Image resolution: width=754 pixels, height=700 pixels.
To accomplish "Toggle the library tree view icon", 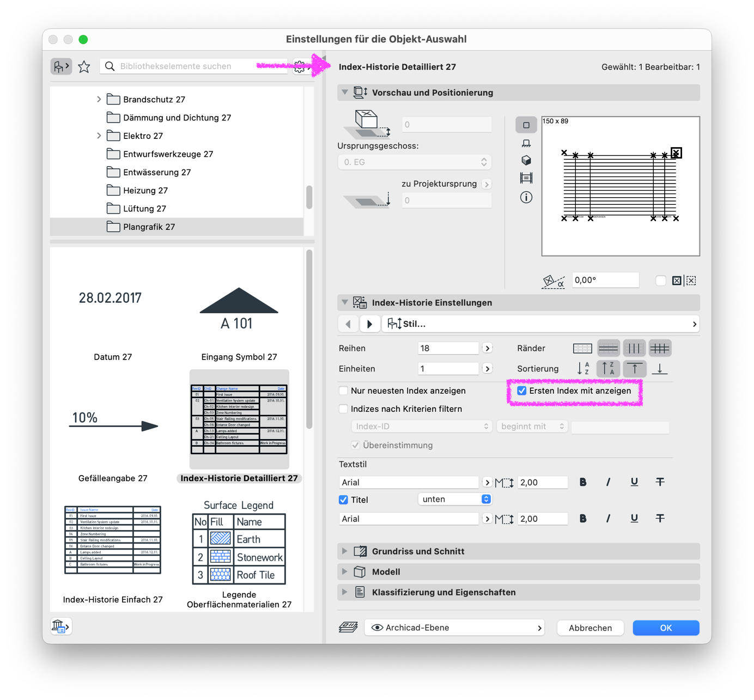I will coord(61,66).
